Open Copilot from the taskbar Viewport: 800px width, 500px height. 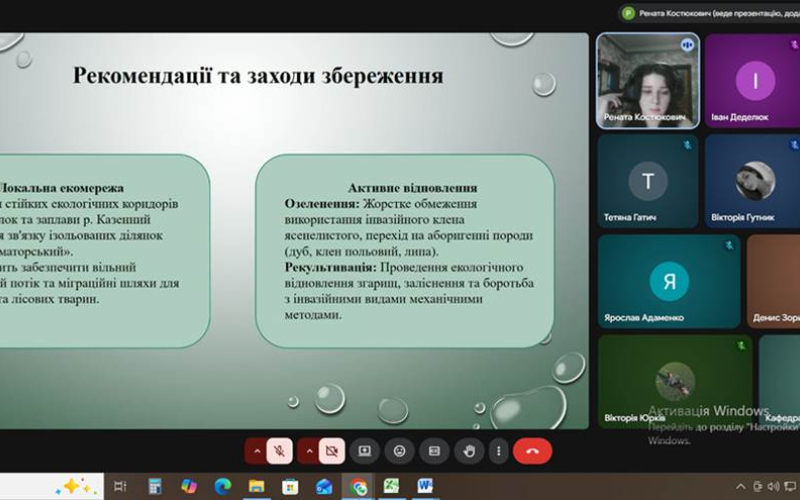[x=189, y=486]
